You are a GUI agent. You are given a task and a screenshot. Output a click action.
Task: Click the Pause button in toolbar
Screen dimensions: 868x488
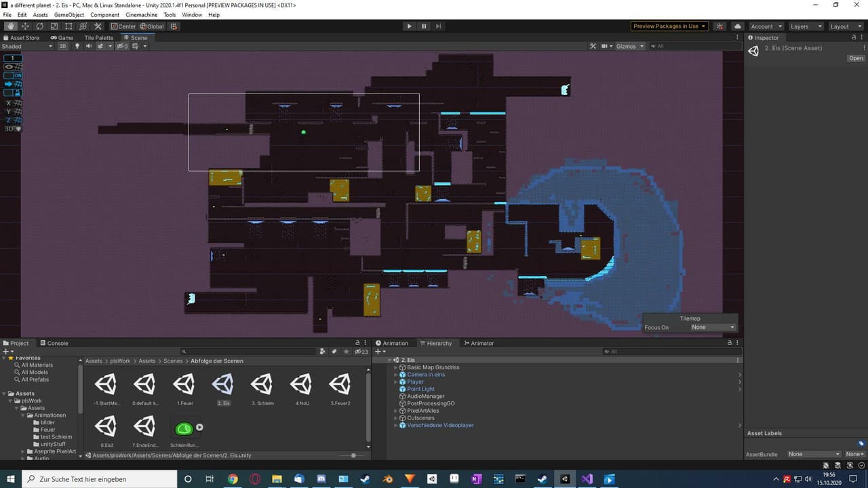click(x=424, y=26)
